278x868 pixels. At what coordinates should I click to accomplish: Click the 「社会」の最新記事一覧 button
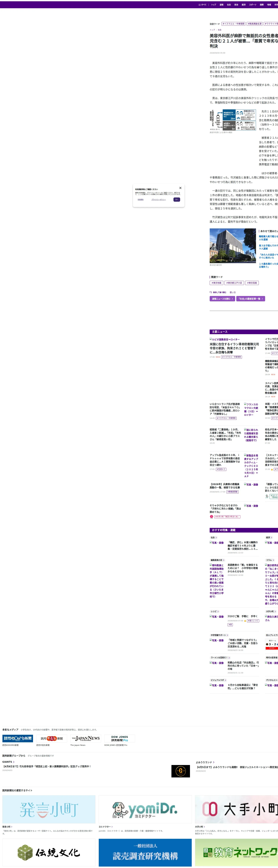tap(251, 299)
